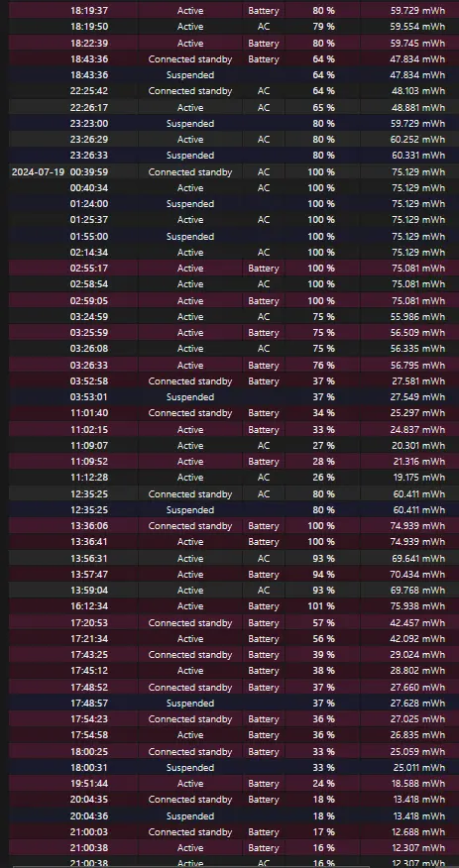Click the 19:51:44 Active row
459x868 pixels.
pyautogui.click(x=234, y=784)
